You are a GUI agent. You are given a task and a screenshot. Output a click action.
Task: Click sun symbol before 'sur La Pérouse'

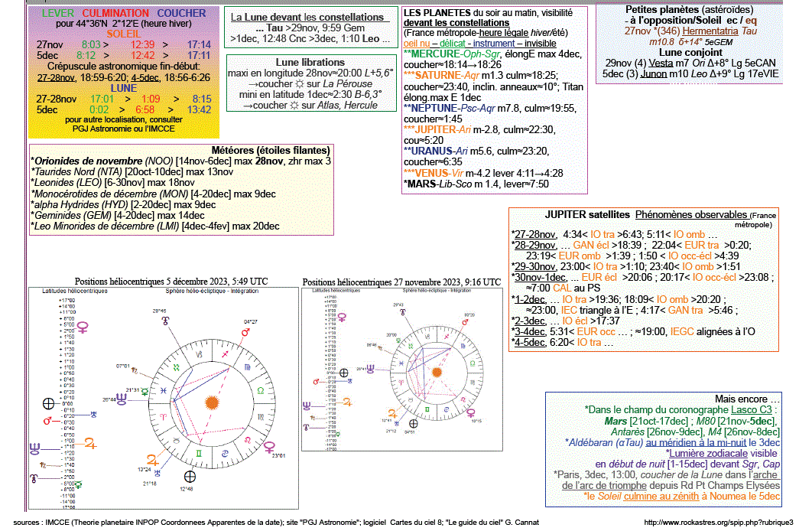299,84
